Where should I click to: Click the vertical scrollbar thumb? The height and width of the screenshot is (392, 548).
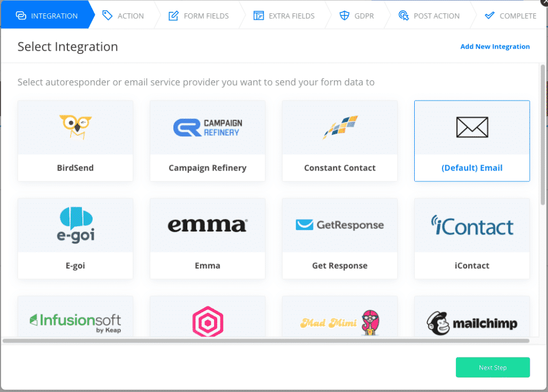click(543, 135)
